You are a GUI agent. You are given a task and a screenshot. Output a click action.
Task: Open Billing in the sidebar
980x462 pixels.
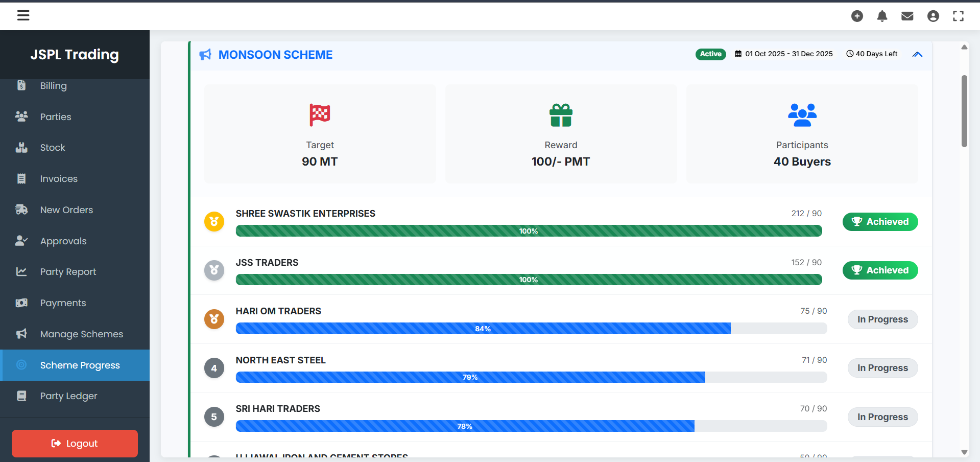pyautogui.click(x=54, y=86)
